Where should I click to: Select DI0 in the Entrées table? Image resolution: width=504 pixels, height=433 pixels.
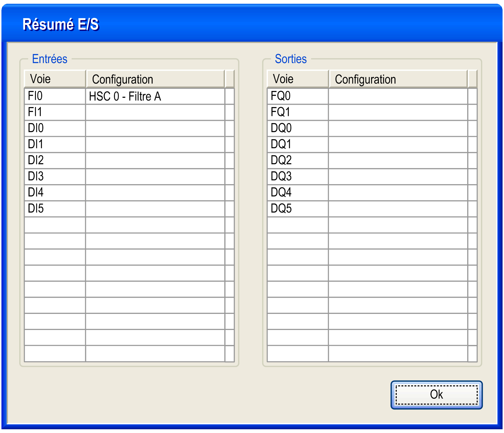click(x=55, y=128)
